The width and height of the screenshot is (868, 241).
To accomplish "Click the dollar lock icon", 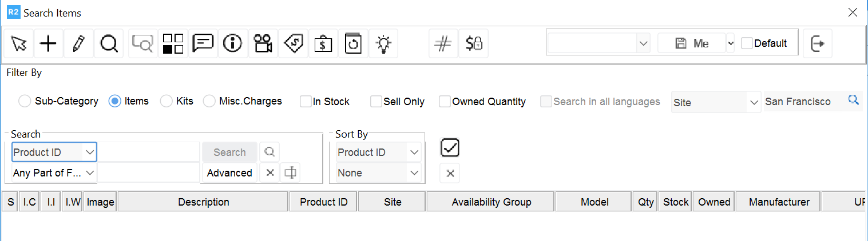I will click(474, 43).
